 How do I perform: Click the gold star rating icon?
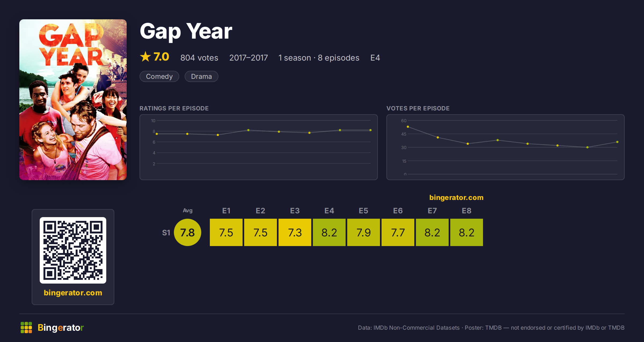click(x=145, y=57)
